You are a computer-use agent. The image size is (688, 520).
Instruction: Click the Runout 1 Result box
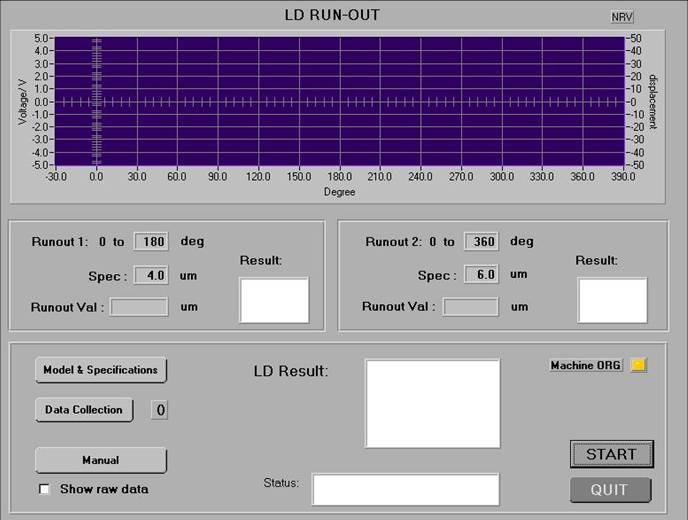(x=274, y=300)
